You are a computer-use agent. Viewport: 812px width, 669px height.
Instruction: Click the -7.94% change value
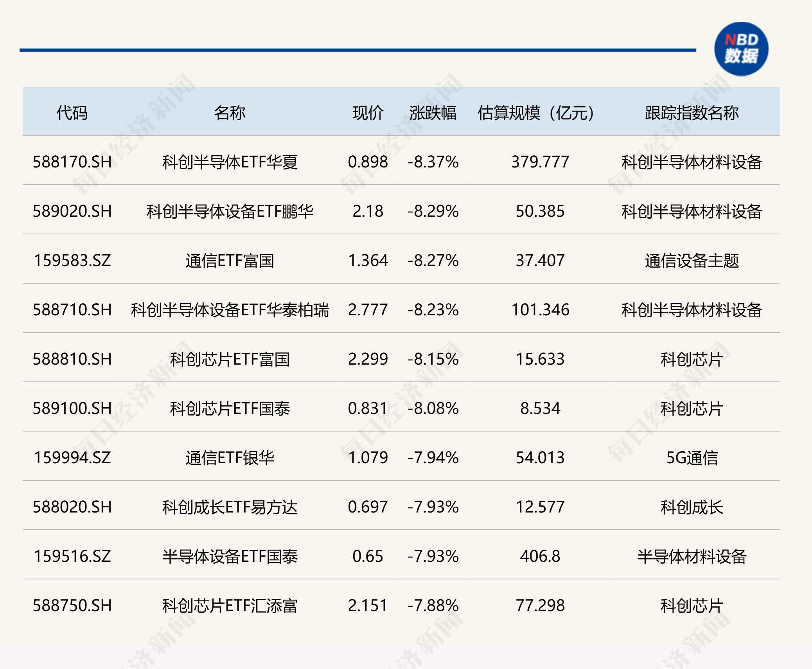[x=433, y=458]
